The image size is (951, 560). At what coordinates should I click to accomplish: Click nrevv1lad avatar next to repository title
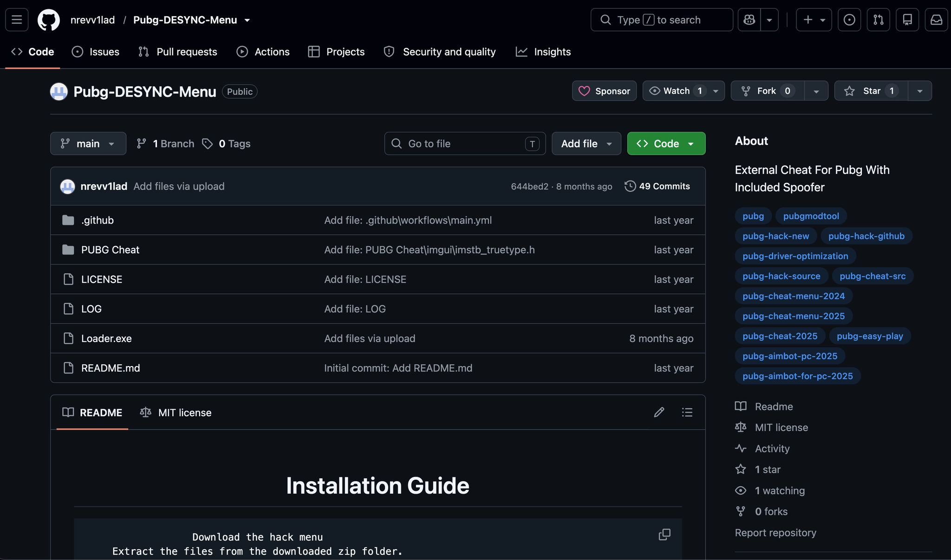[x=59, y=91]
